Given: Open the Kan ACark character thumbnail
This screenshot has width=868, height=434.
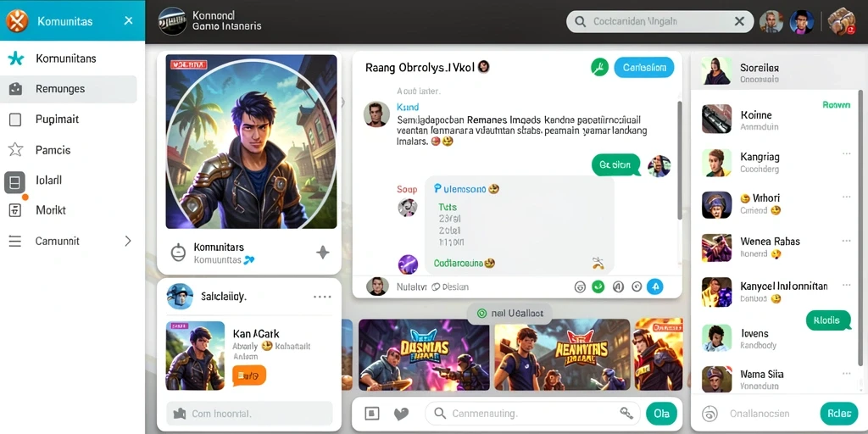Looking at the screenshot, I should coord(196,356).
